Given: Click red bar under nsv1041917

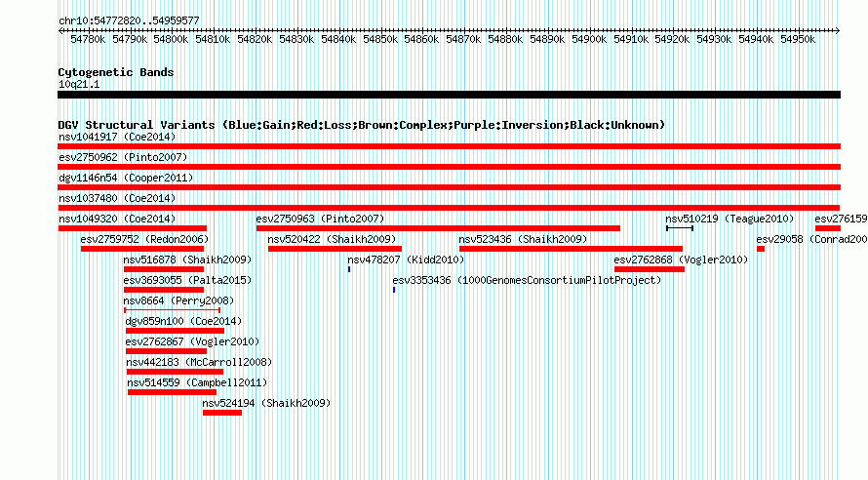Looking at the screenshot, I should [449, 146].
